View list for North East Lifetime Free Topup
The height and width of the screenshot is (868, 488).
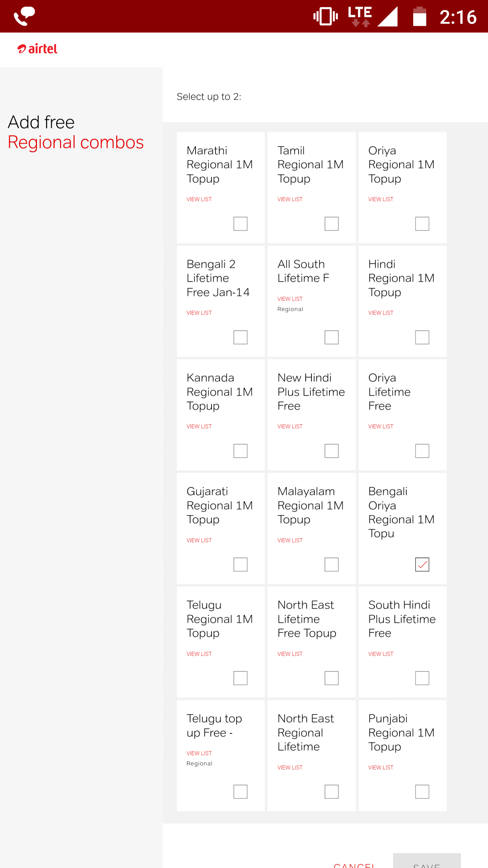pos(290,654)
